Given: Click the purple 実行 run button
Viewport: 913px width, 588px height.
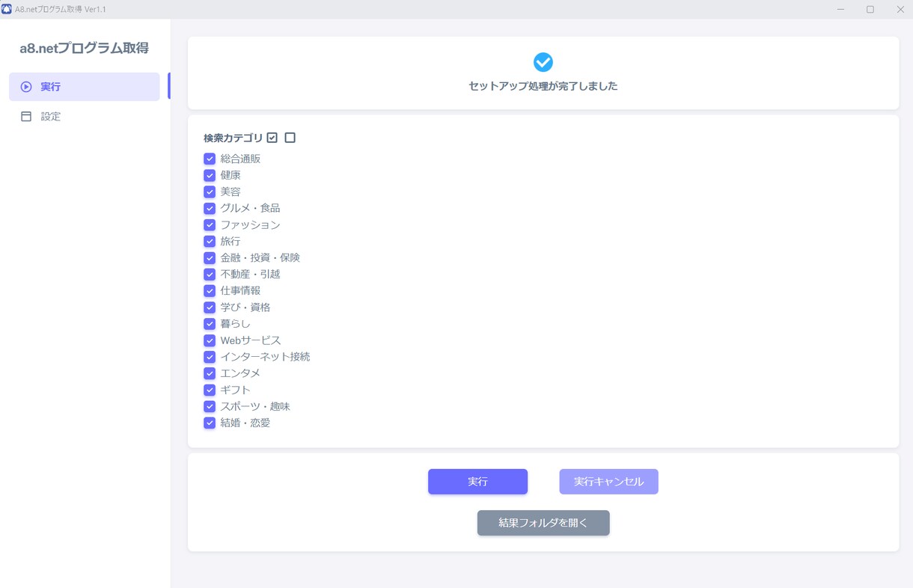Looking at the screenshot, I should (x=477, y=482).
